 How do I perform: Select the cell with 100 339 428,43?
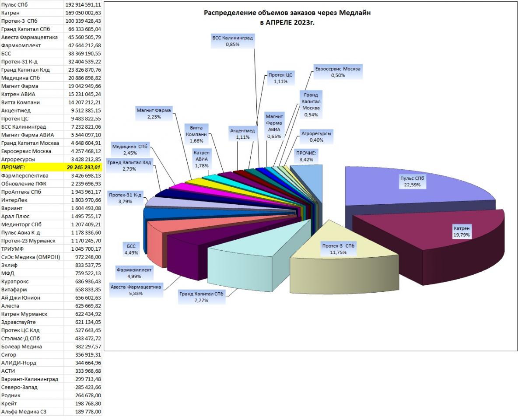(x=83, y=21)
